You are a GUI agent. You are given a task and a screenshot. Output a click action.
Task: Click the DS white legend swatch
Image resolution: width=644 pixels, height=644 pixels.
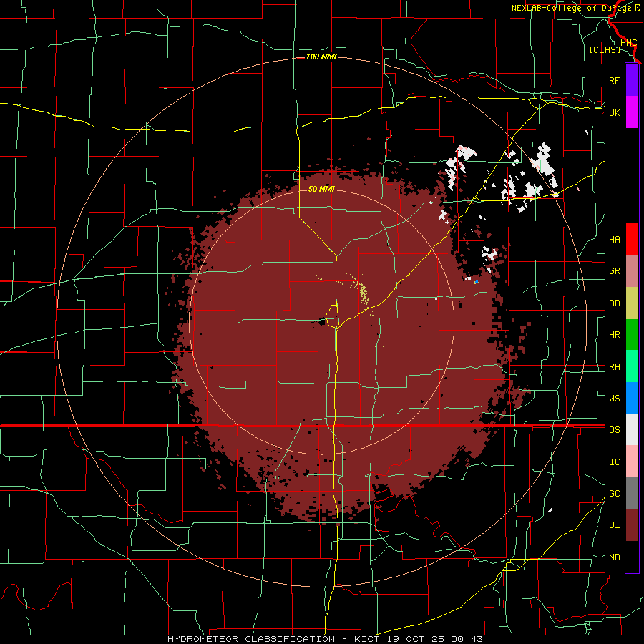coord(632,429)
